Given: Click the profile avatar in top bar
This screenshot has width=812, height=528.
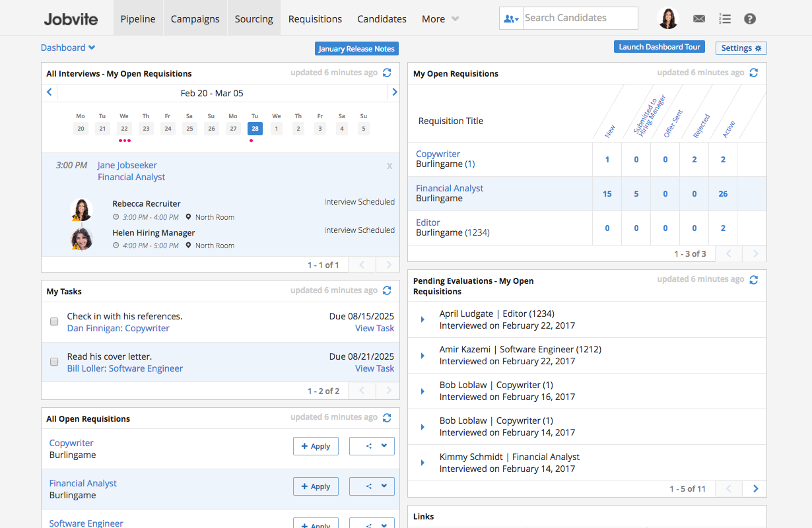Looking at the screenshot, I should [669, 18].
